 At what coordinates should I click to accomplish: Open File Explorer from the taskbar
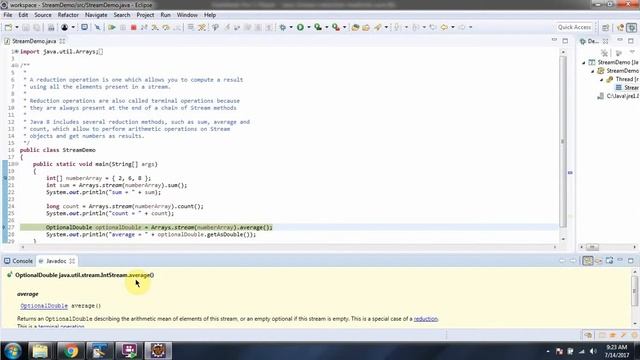(40, 351)
